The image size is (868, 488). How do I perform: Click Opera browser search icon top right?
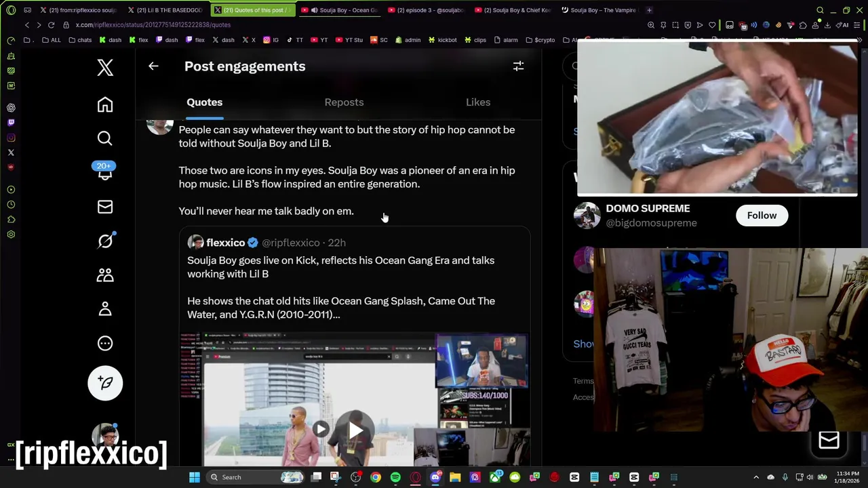820,10
